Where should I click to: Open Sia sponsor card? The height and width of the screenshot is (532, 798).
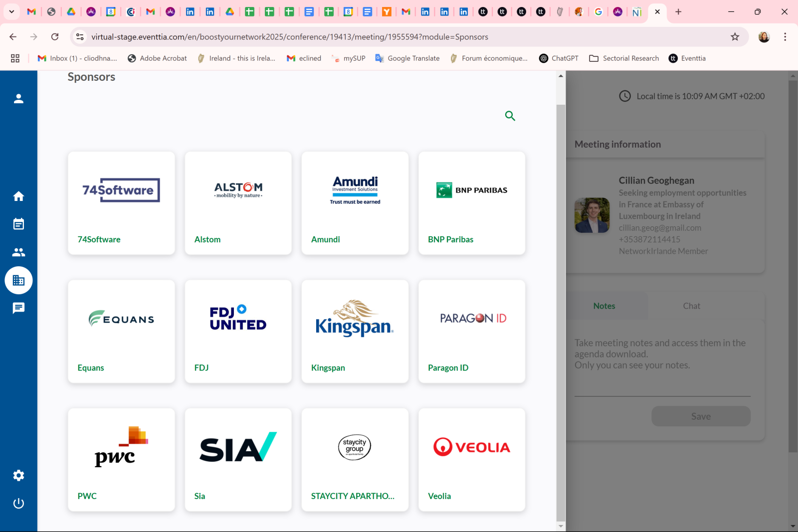coord(238,460)
